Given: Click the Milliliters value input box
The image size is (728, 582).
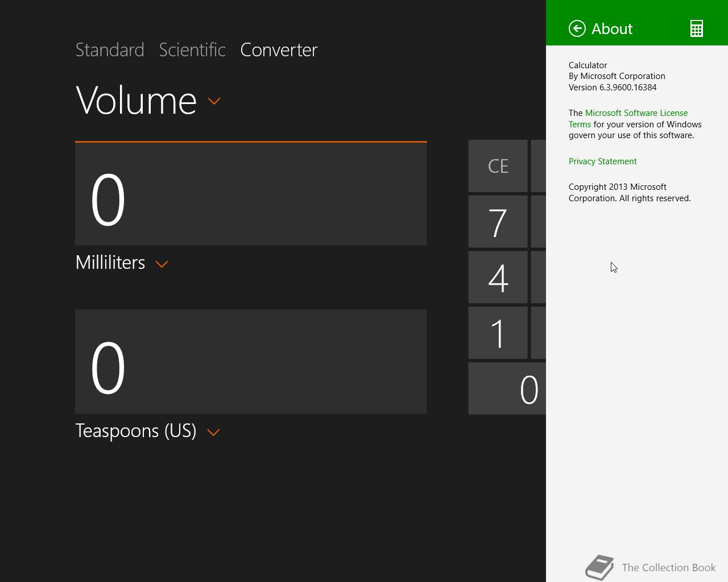Looking at the screenshot, I should coord(251,194).
